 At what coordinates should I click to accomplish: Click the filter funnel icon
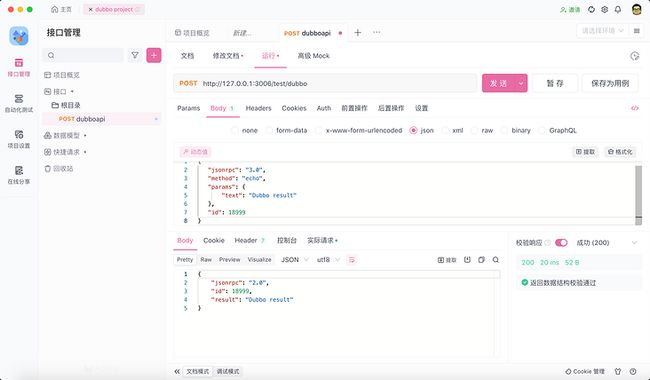[x=135, y=55]
